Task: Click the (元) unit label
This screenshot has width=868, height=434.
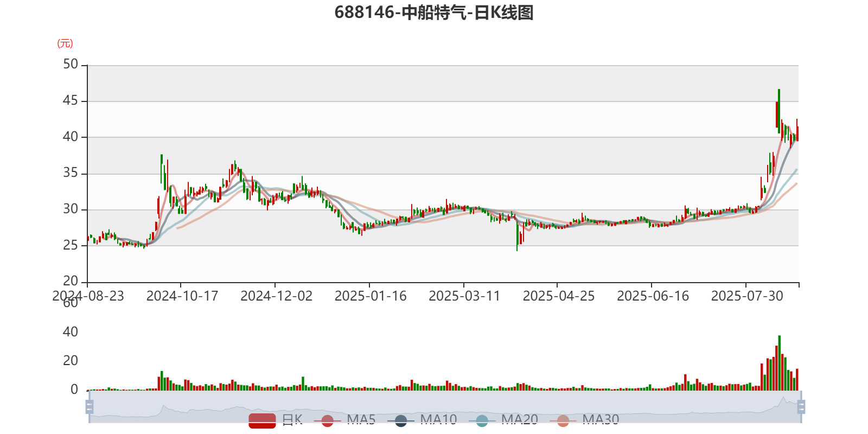Action: [65, 43]
